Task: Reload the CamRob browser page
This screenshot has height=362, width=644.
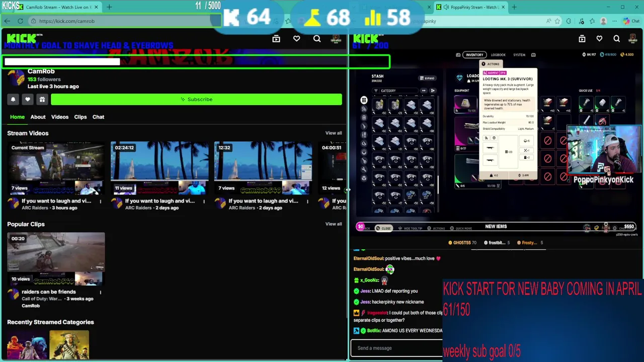Action: [x=20, y=21]
